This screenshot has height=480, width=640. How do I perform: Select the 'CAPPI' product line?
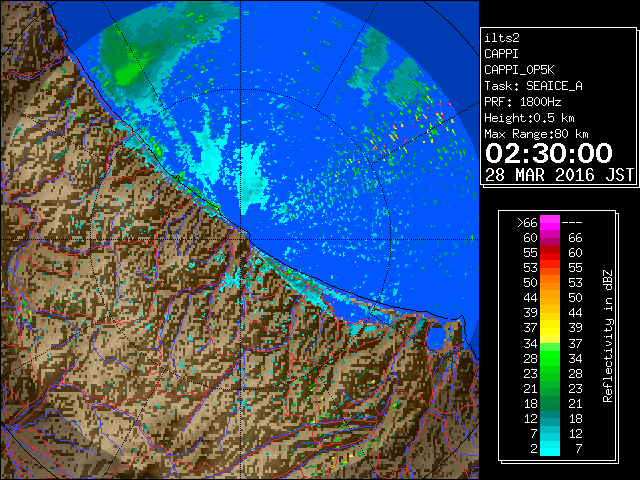501,54
